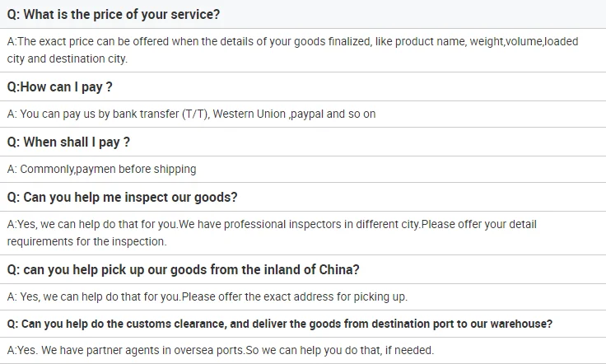Click the word "warehouse" in the last question

point(524,324)
